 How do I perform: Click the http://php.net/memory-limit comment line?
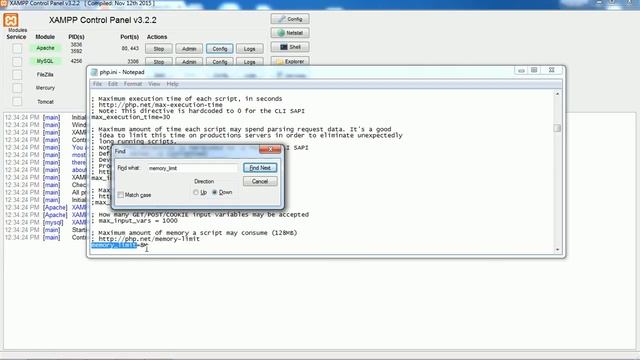coord(145,239)
